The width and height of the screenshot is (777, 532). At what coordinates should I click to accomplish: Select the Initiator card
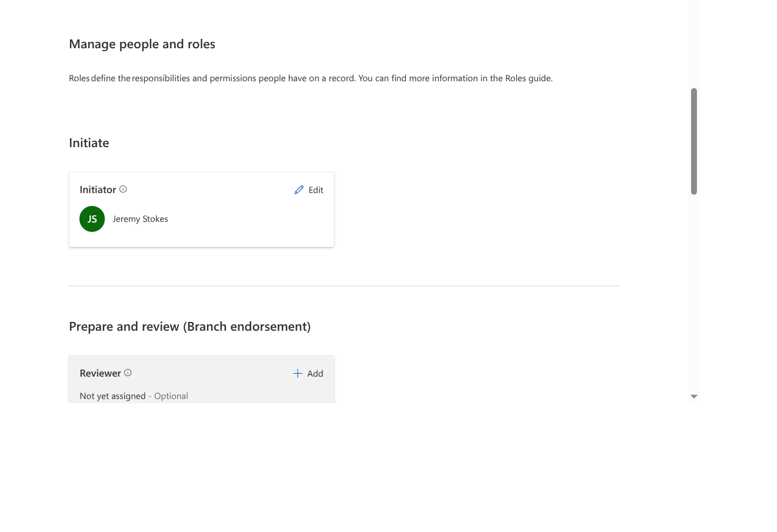click(x=201, y=209)
